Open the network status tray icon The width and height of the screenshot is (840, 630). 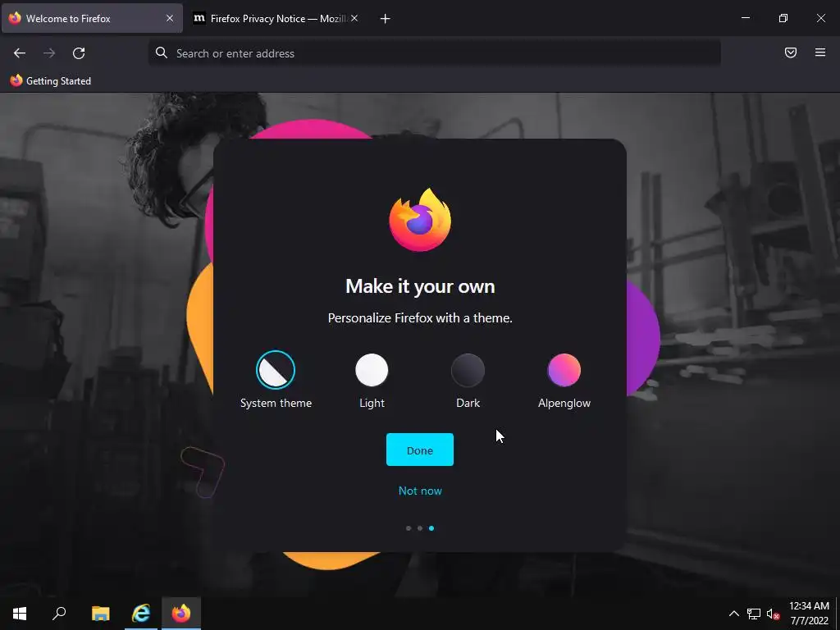(x=754, y=614)
